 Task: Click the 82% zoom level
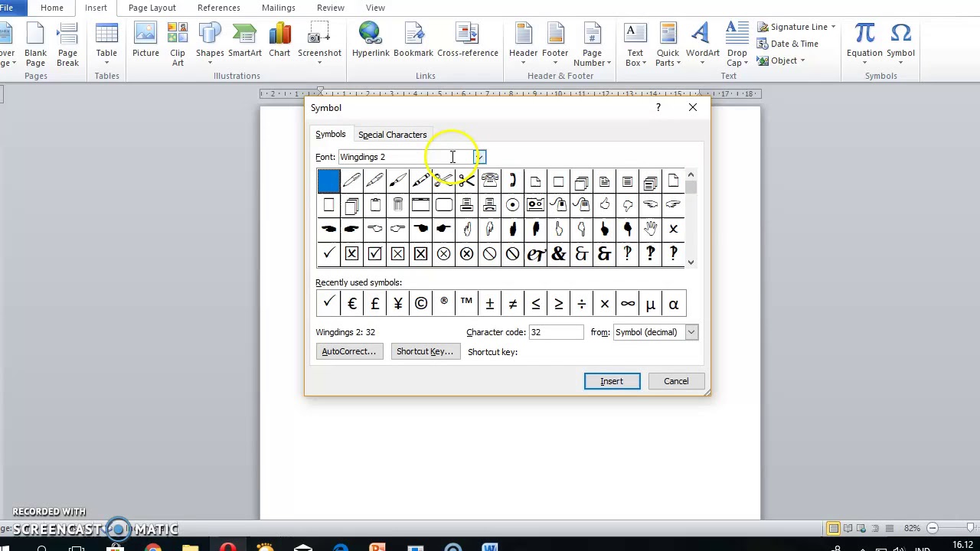pyautogui.click(x=912, y=528)
